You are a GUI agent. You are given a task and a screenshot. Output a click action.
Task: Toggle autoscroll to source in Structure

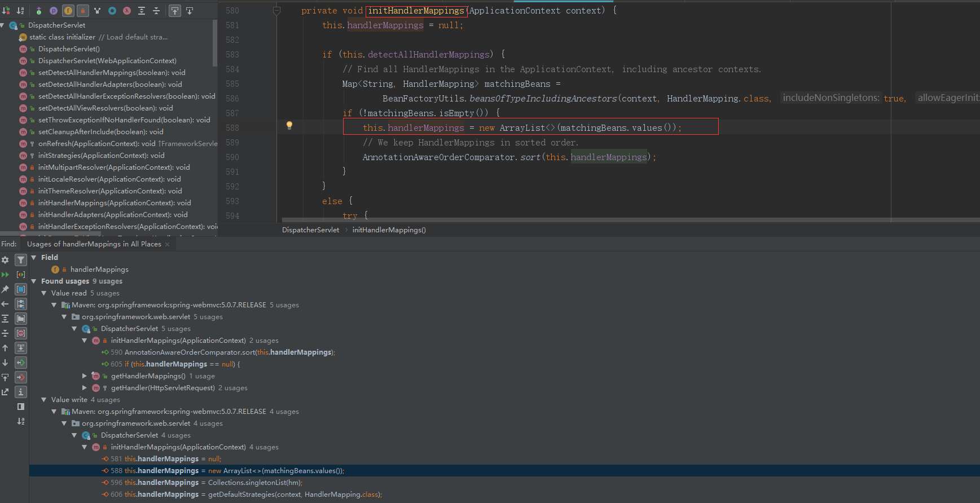pos(175,11)
